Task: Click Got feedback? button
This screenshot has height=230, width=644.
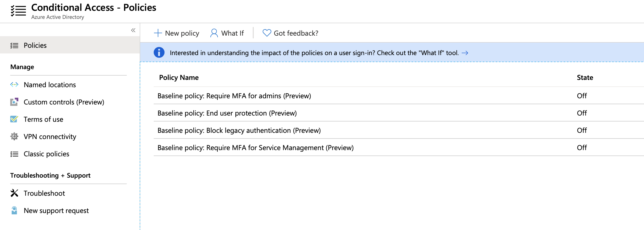Action: (290, 33)
